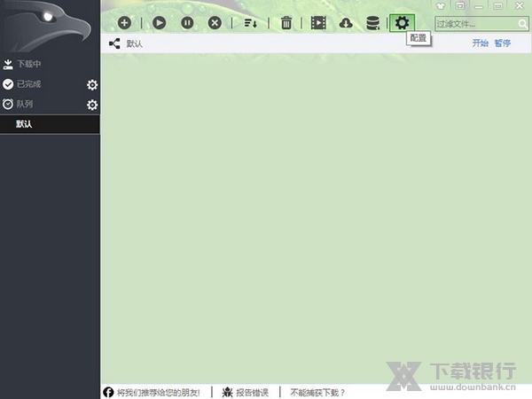Open the video sniffer film icon
Image resolution: width=532 pixels, height=399 pixels.
318,23
